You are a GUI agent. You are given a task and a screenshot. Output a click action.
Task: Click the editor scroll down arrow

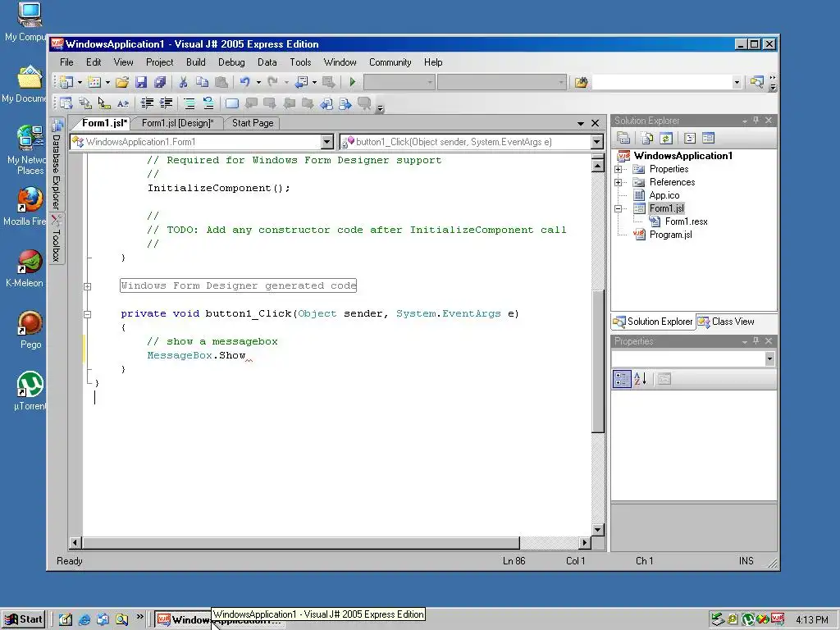point(598,530)
